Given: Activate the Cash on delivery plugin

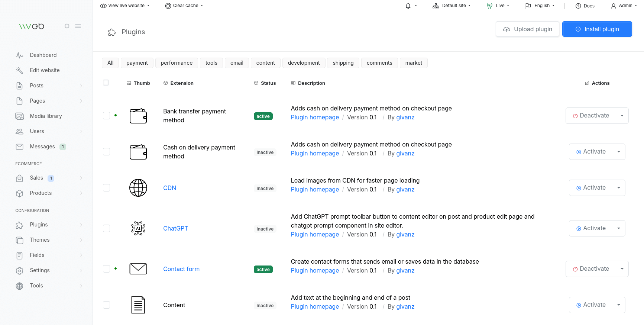Looking at the screenshot, I should click(x=591, y=152).
